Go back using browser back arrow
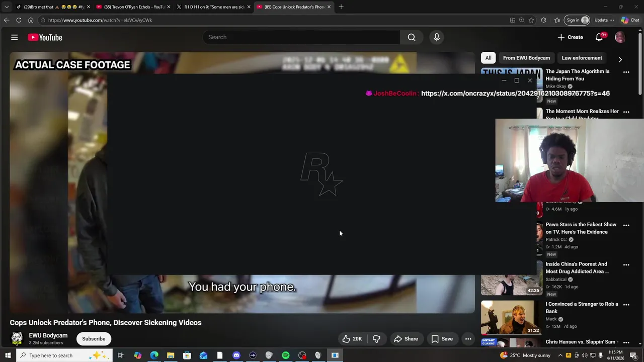This screenshot has width=644, height=362. pos(6,20)
